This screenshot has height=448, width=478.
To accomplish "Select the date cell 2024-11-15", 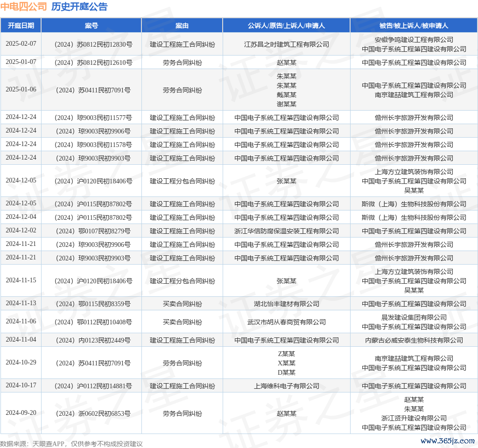I will coord(21,280).
